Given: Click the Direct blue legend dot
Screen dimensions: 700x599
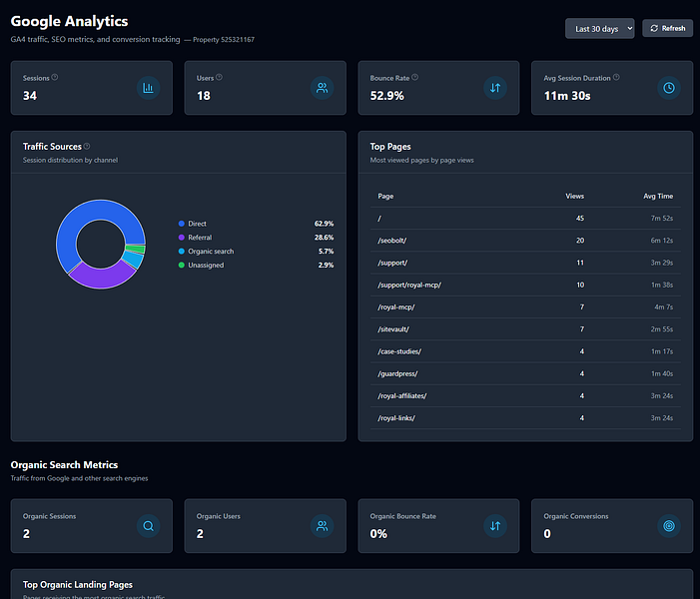Looking at the screenshot, I should tap(182, 224).
